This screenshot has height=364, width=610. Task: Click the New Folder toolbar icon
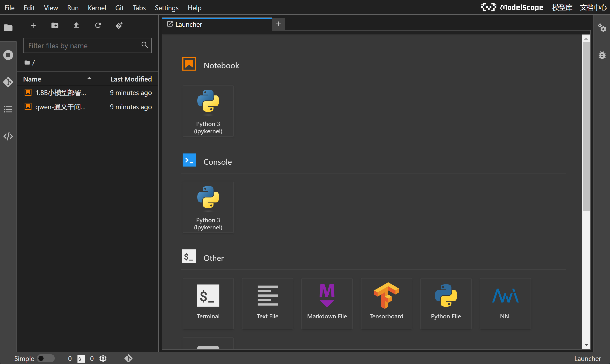[x=55, y=25]
